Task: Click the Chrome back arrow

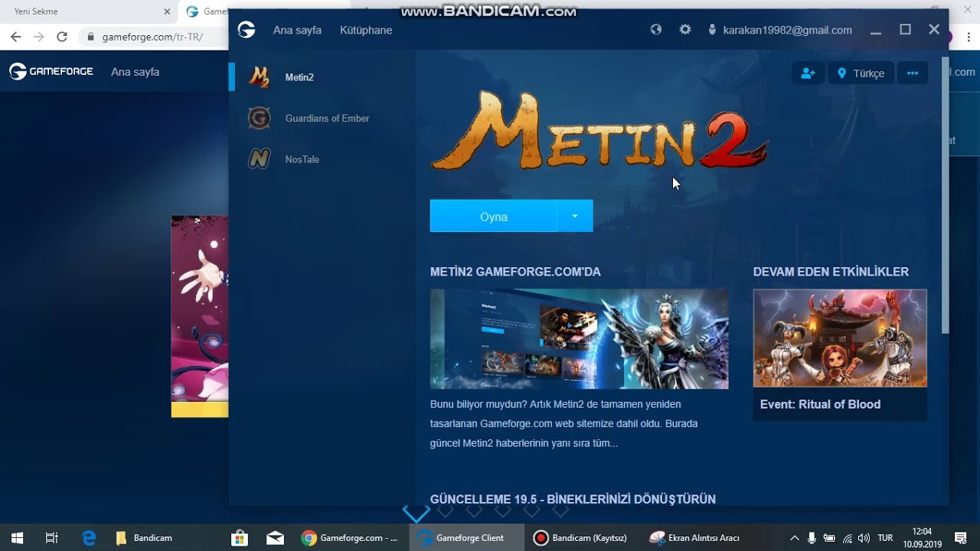Action: pos(15,36)
